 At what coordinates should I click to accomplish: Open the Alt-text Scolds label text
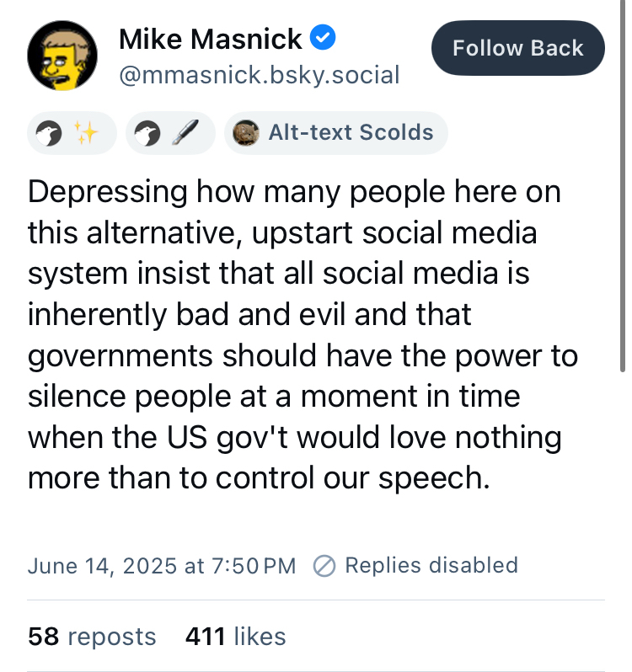[x=351, y=132]
